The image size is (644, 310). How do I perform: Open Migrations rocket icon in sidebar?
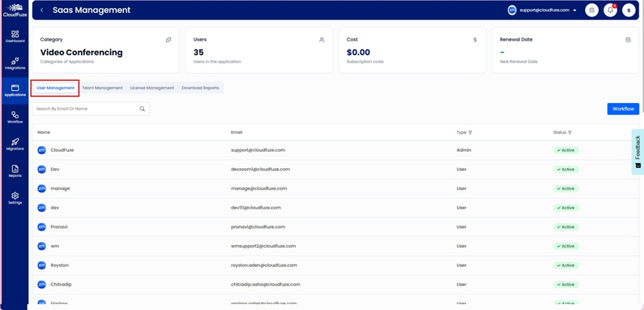[x=14, y=144]
